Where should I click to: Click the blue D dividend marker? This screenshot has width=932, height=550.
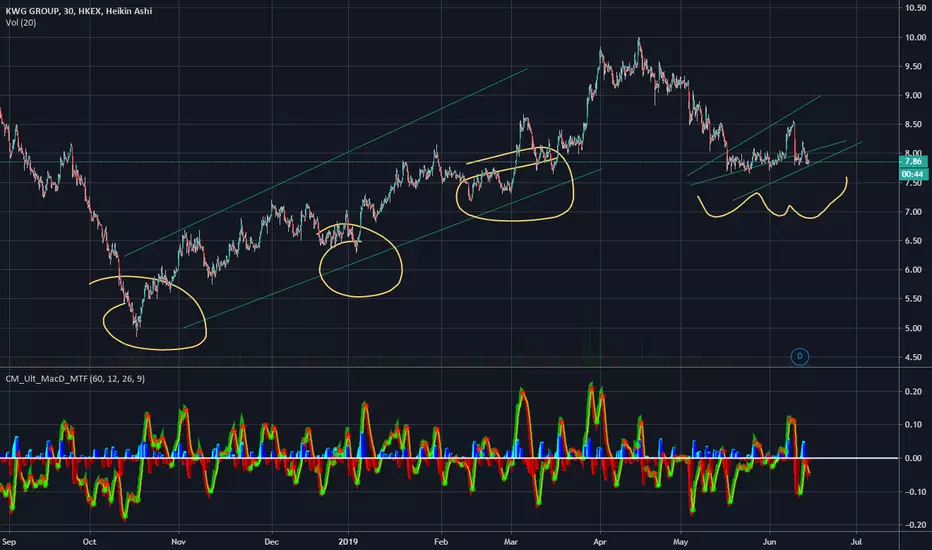(799, 357)
